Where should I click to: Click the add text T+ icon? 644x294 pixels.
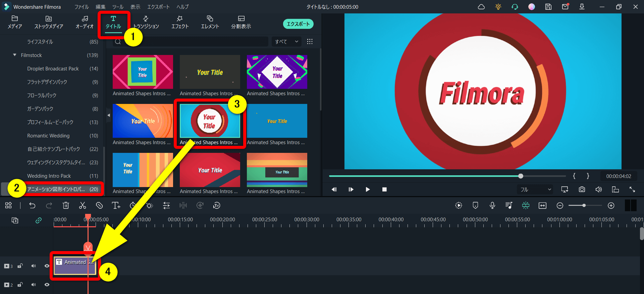point(116,205)
